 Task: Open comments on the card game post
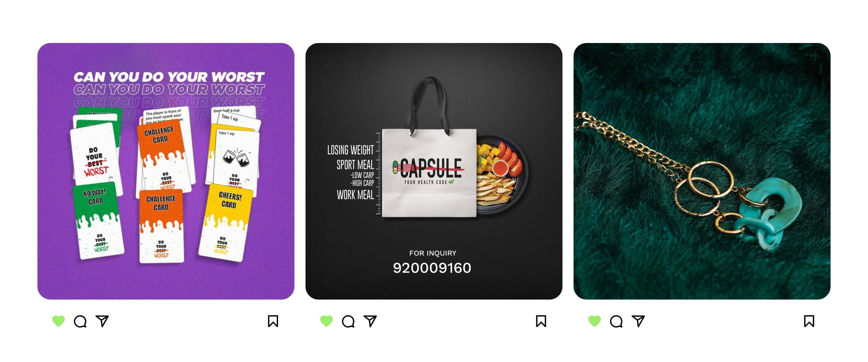click(x=80, y=321)
